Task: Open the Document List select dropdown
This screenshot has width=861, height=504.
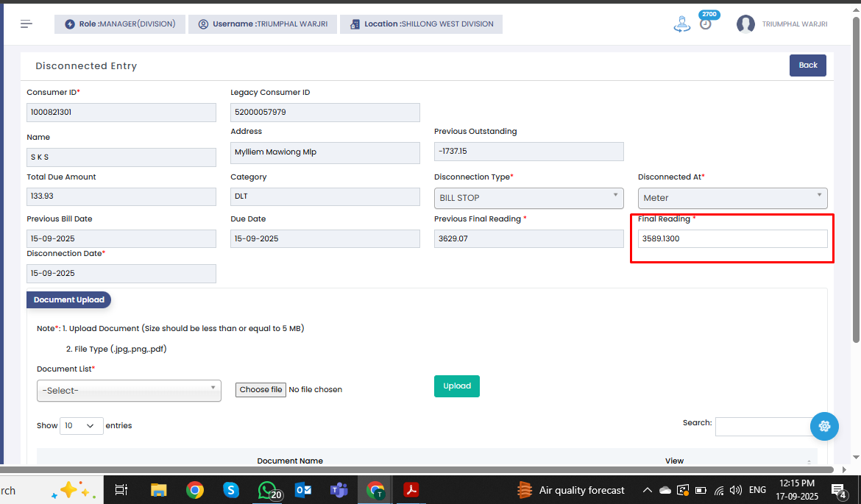Action: (129, 391)
